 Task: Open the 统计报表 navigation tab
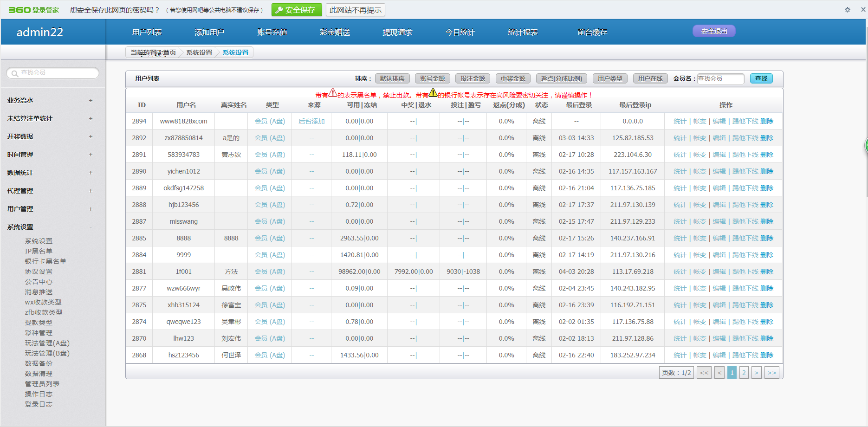tap(523, 32)
